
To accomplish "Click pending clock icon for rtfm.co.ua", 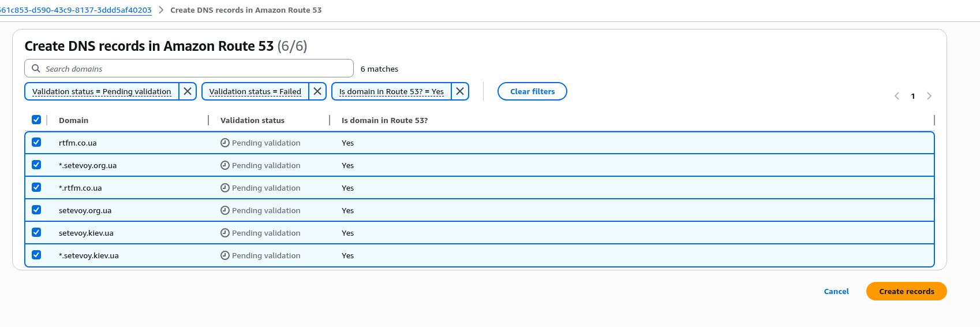I will coord(225,143).
